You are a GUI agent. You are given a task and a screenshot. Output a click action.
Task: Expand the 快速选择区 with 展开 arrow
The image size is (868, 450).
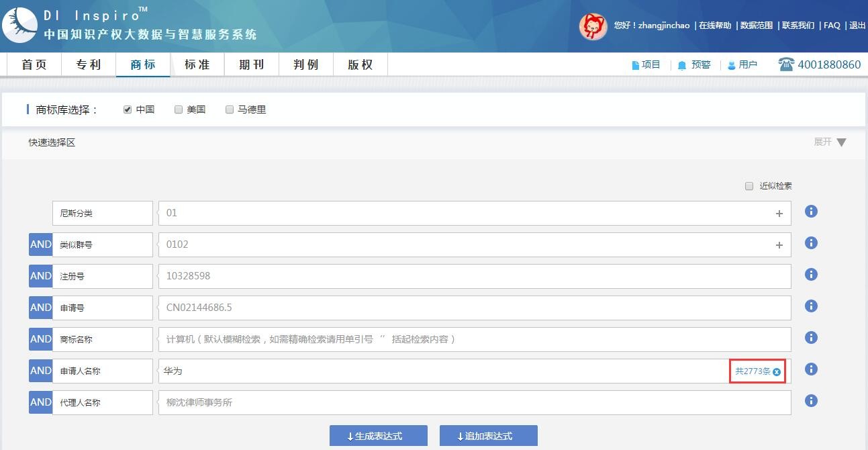click(x=841, y=142)
